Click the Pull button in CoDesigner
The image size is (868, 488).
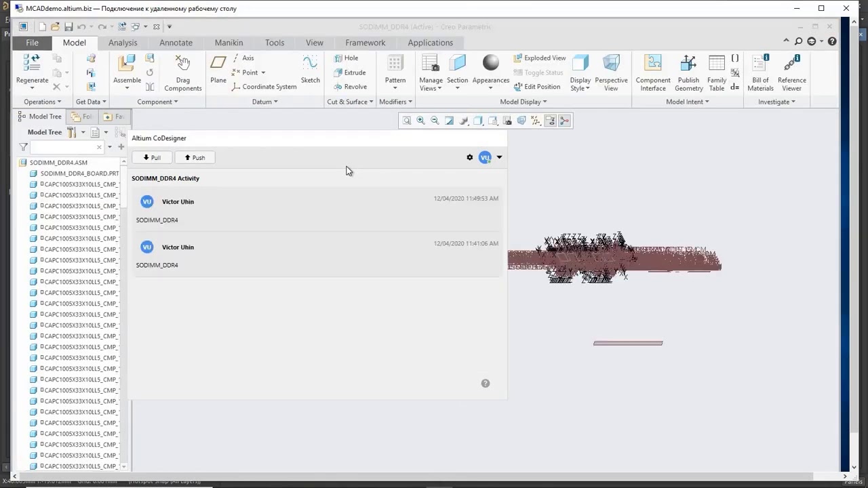point(151,157)
